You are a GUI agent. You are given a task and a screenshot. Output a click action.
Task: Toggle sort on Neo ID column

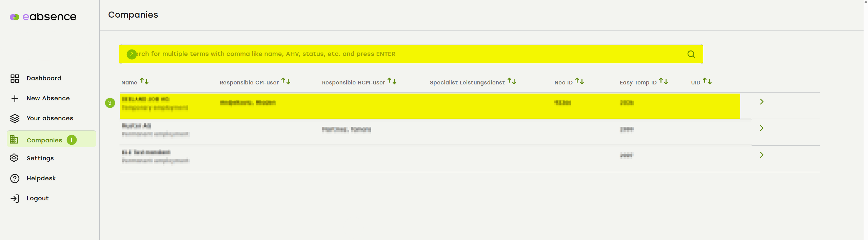click(x=579, y=81)
